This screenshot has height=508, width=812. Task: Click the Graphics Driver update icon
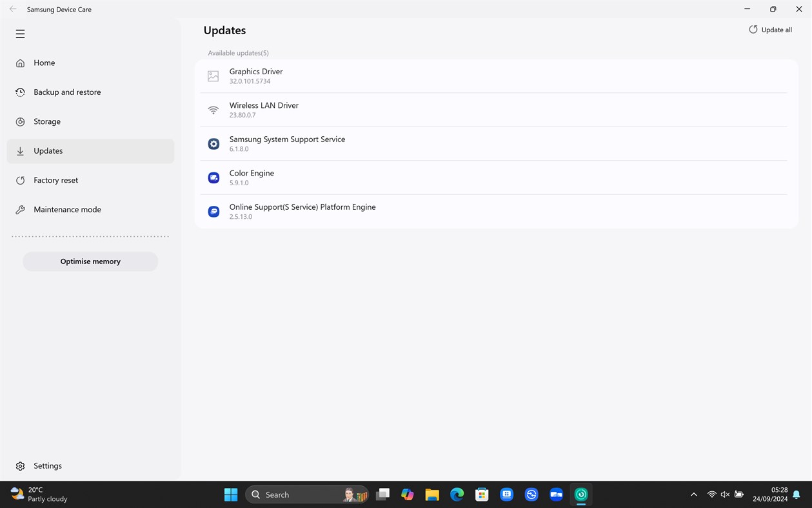(x=213, y=76)
